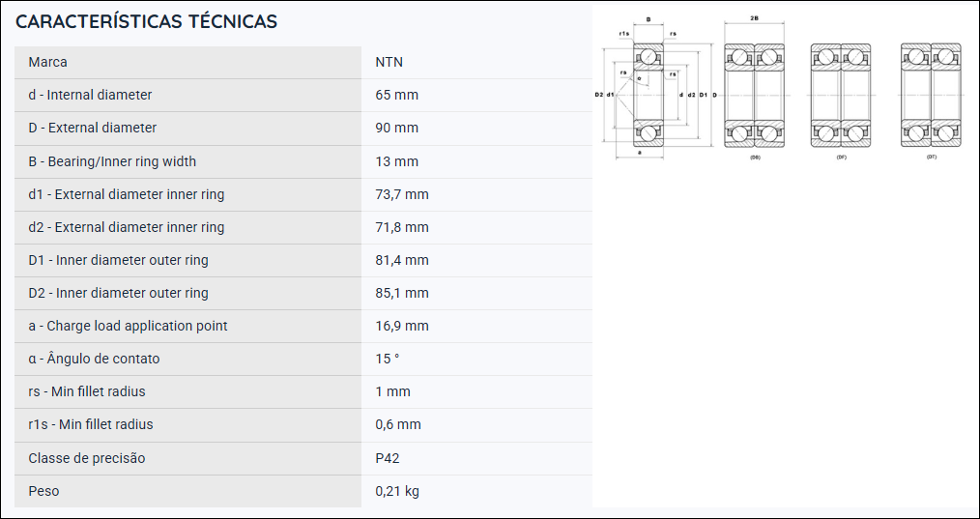Select the 16,9 mm value
The image size is (980, 519).
click(x=402, y=326)
